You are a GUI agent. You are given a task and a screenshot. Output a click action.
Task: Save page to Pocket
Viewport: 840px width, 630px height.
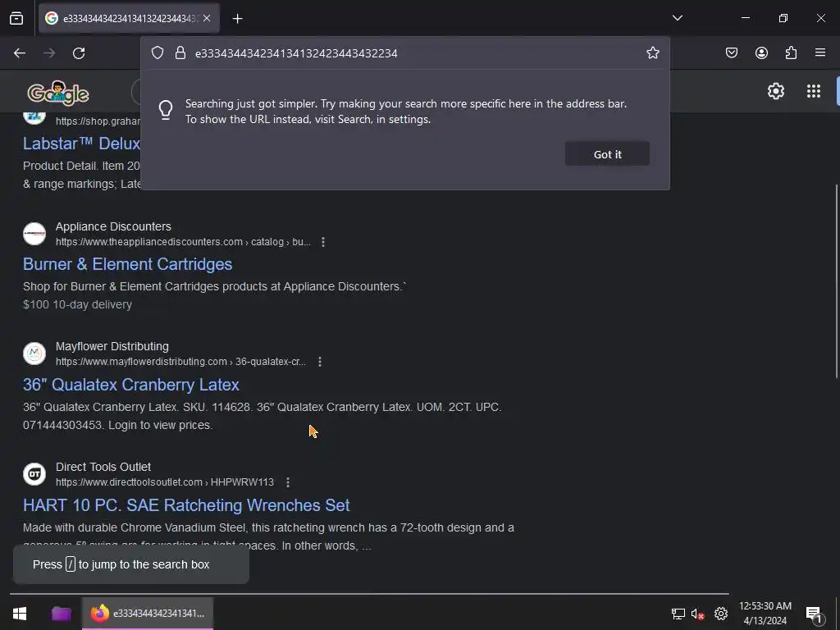point(731,52)
